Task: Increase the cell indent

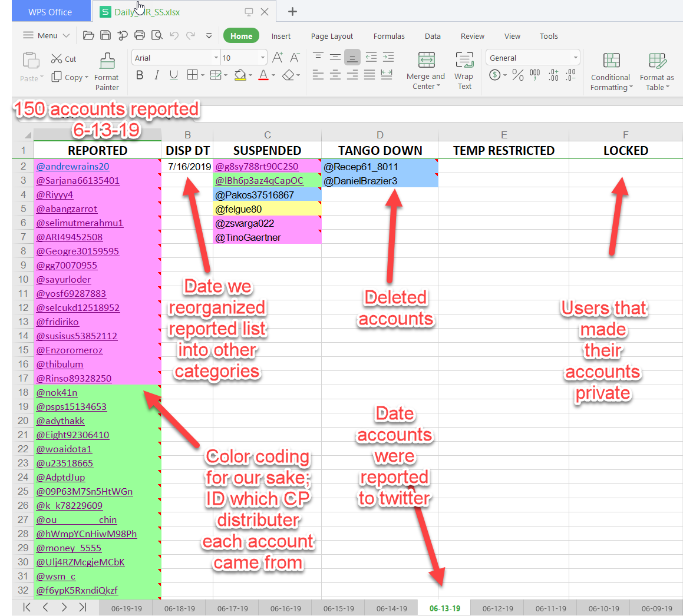Action: [x=388, y=57]
